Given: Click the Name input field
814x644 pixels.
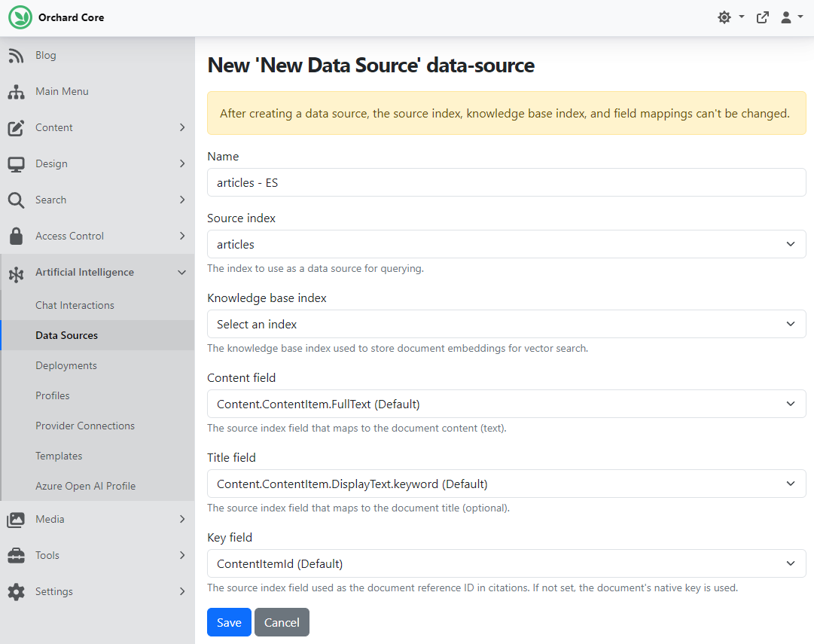Looking at the screenshot, I should click(506, 182).
